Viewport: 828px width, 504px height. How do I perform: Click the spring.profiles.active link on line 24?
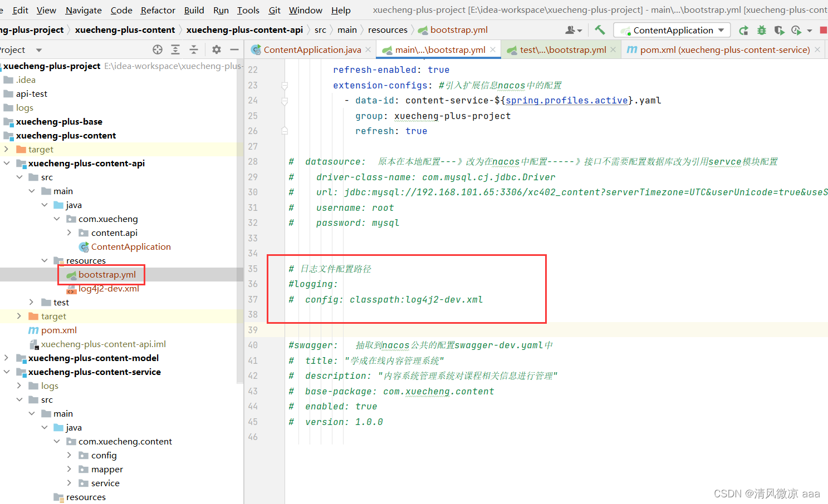[566, 101]
